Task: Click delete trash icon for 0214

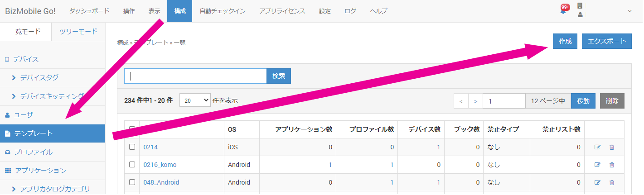Action: (612, 147)
